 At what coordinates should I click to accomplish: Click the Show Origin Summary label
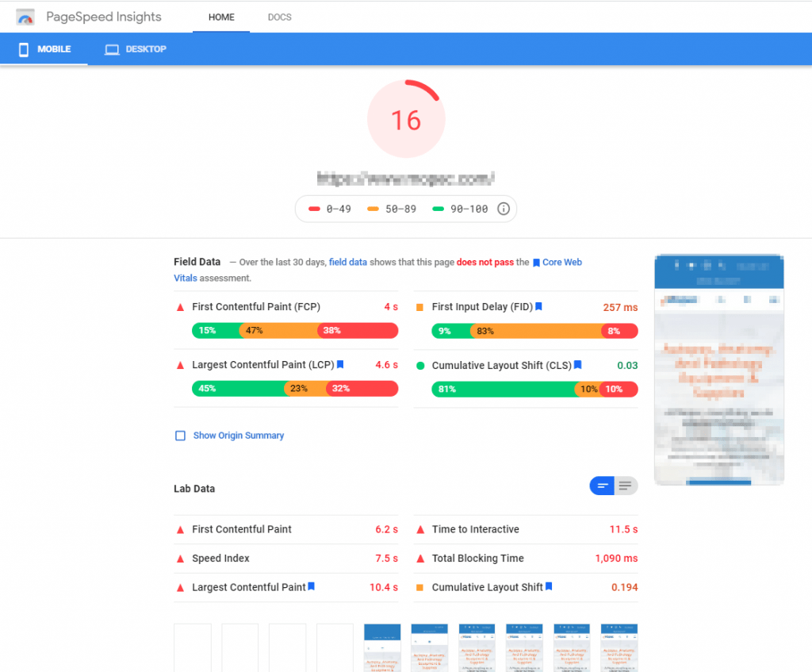coord(238,436)
